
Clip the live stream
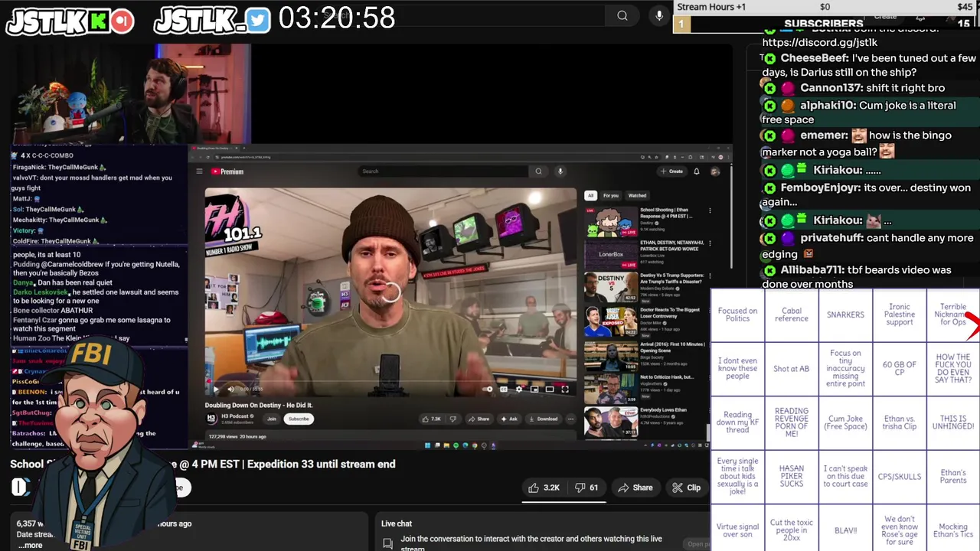[686, 487]
